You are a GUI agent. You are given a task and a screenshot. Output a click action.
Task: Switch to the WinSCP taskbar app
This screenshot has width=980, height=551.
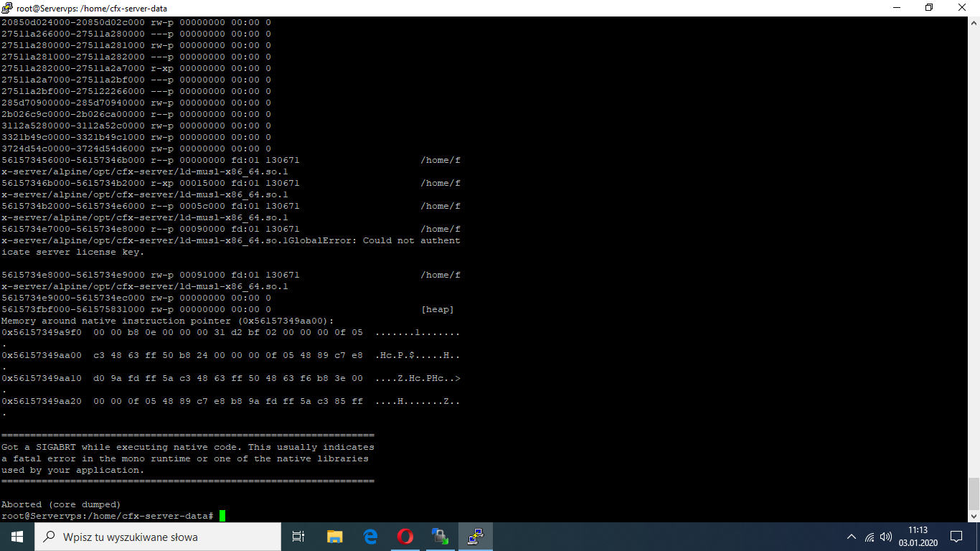click(440, 537)
